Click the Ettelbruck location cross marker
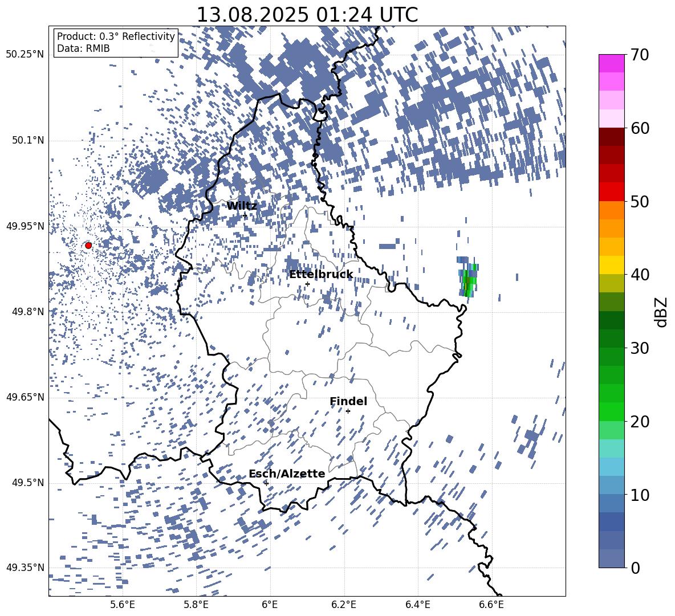 307,284
